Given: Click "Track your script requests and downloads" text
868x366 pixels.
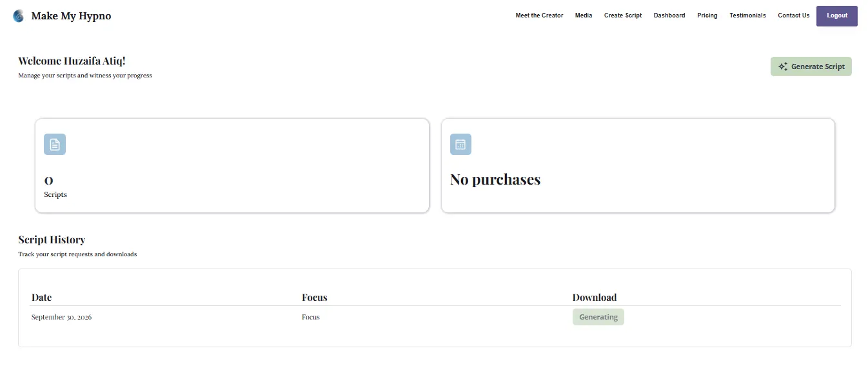Looking at the screenshot, I should [77, 254].
